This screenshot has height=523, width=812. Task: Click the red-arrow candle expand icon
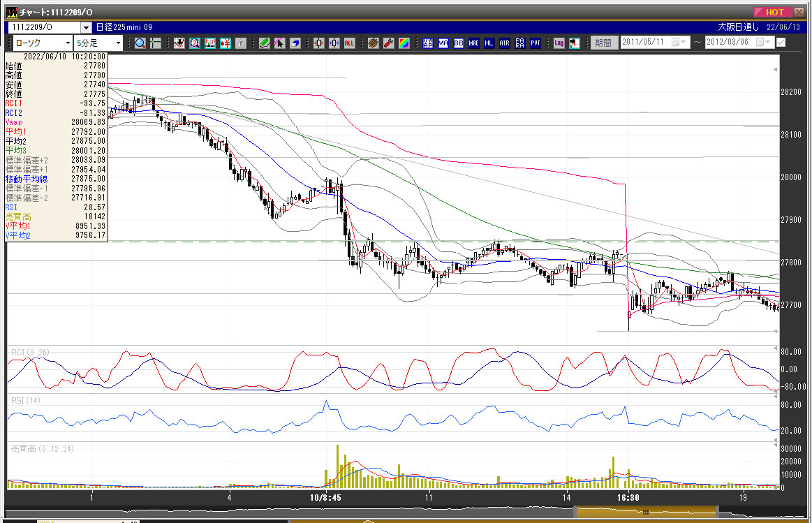pyautogui.click(x=318, y=43)
